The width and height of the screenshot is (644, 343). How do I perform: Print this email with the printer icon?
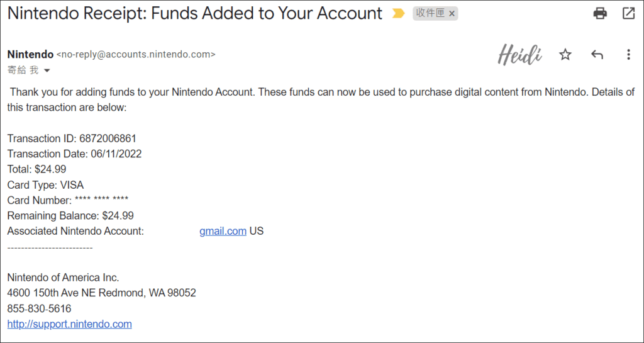(x=600, y=14)
